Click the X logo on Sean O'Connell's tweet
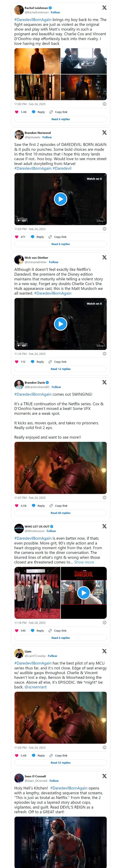This screenshot has height=868, width=117. [x=104, y=776]
